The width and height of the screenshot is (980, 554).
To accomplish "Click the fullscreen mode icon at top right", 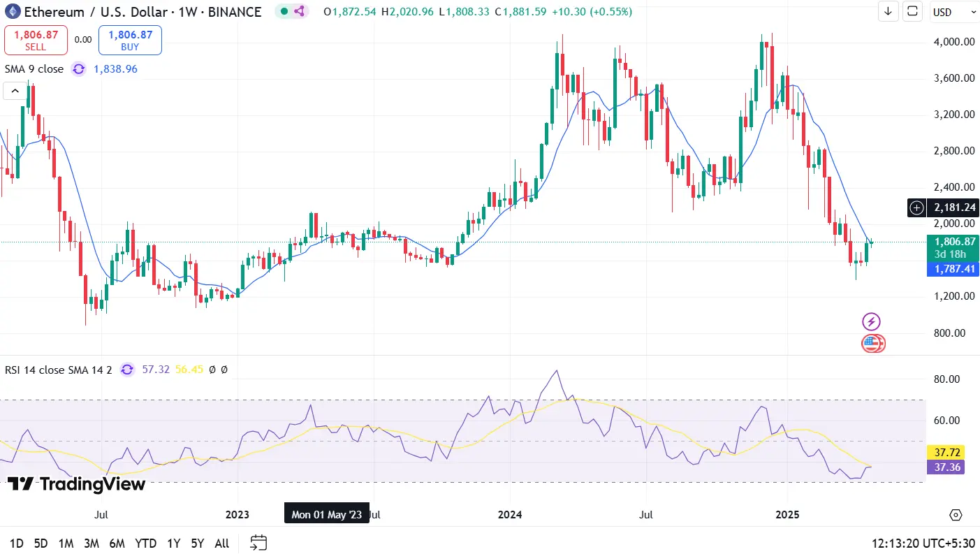I will pos(912,11).
